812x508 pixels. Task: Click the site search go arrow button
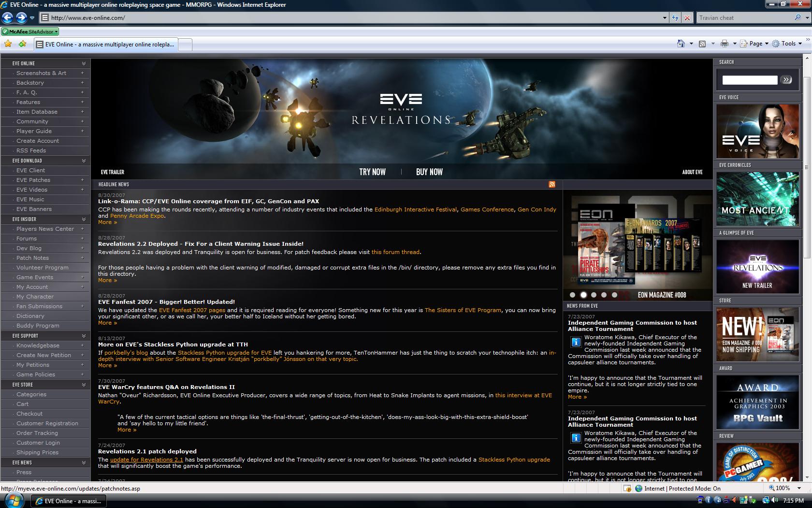coord(787,80)
